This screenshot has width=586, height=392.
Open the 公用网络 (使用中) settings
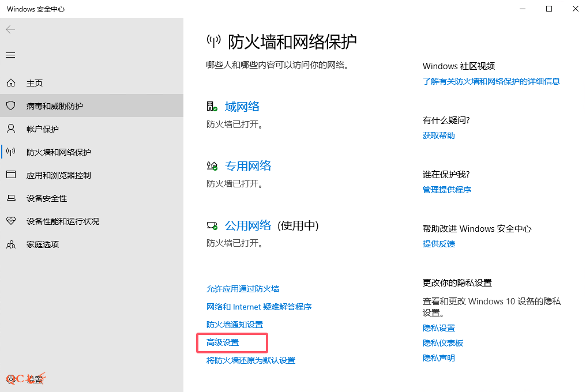247,225
